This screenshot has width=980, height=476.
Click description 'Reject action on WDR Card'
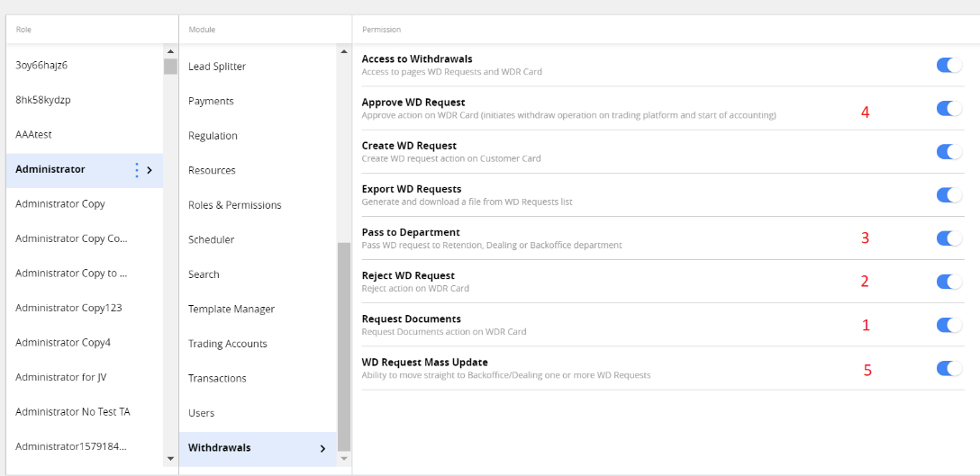(x=415, y=289)
